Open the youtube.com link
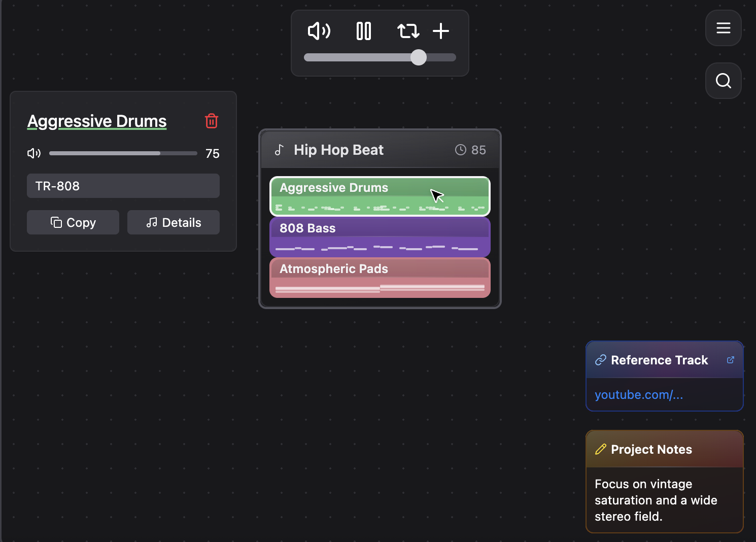Screen dimensions: 756x542 (x=639, y=395)
